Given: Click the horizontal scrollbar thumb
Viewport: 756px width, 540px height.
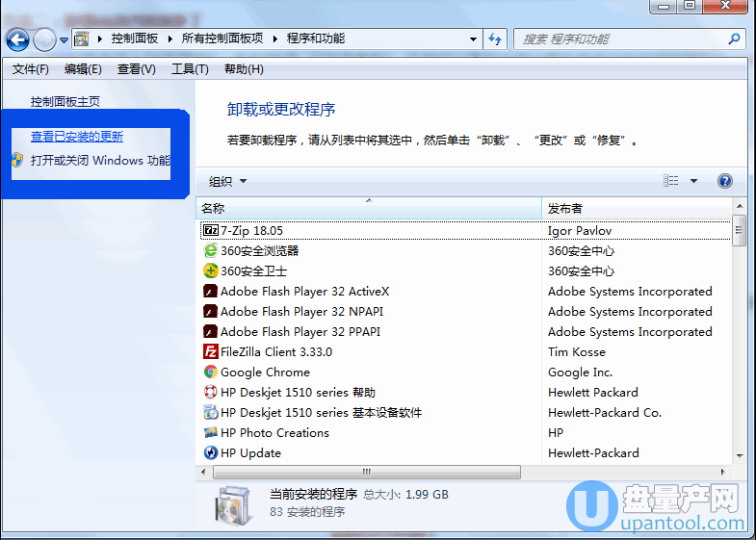Looking at the screenshot, I should pyautogui.click(x=366, y=472).
